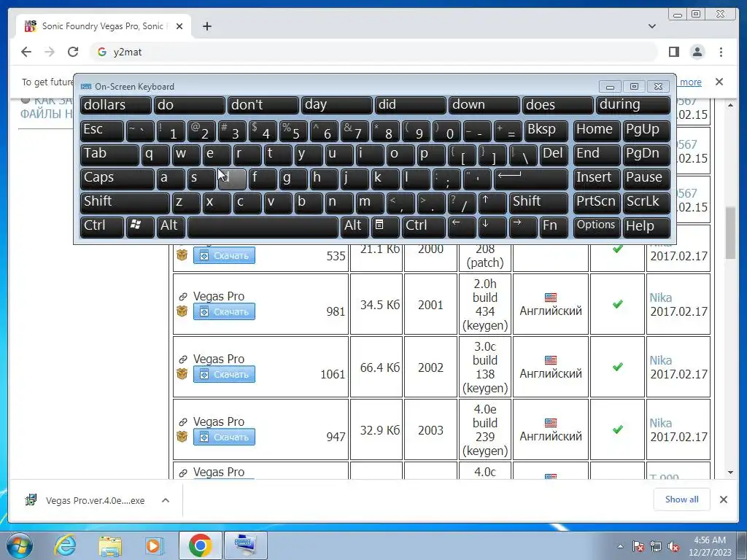Open Chrome's three-dot menu

721,52
